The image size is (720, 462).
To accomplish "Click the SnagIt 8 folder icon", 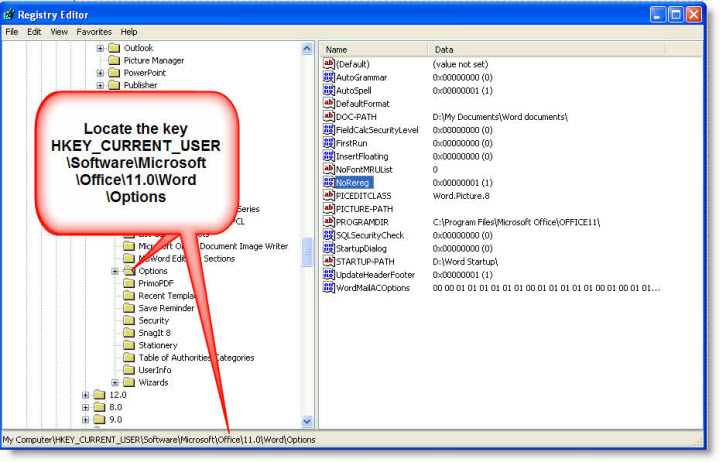I will (x=129, y=332).
